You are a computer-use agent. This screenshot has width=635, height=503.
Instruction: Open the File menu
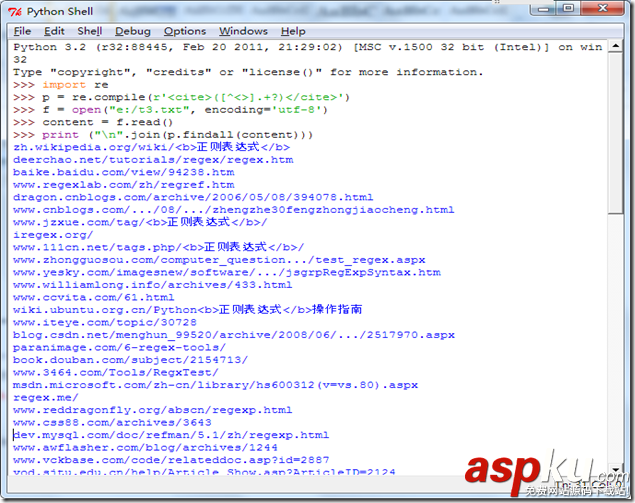[x=22, y=31]
